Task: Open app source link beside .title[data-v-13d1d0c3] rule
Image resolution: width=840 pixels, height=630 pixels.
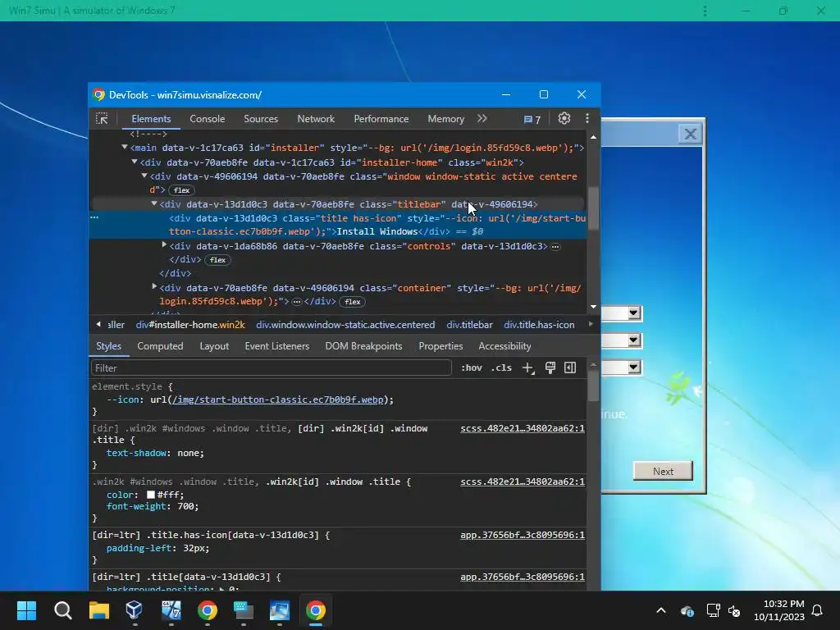Action: click(x=523, y=577)
